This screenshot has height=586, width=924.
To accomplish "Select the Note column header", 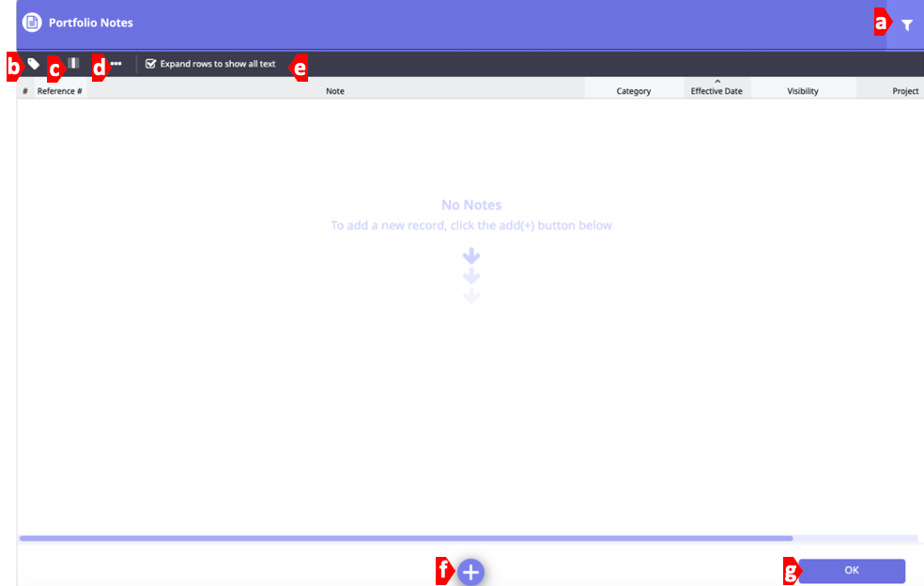I will pos(334,91).
